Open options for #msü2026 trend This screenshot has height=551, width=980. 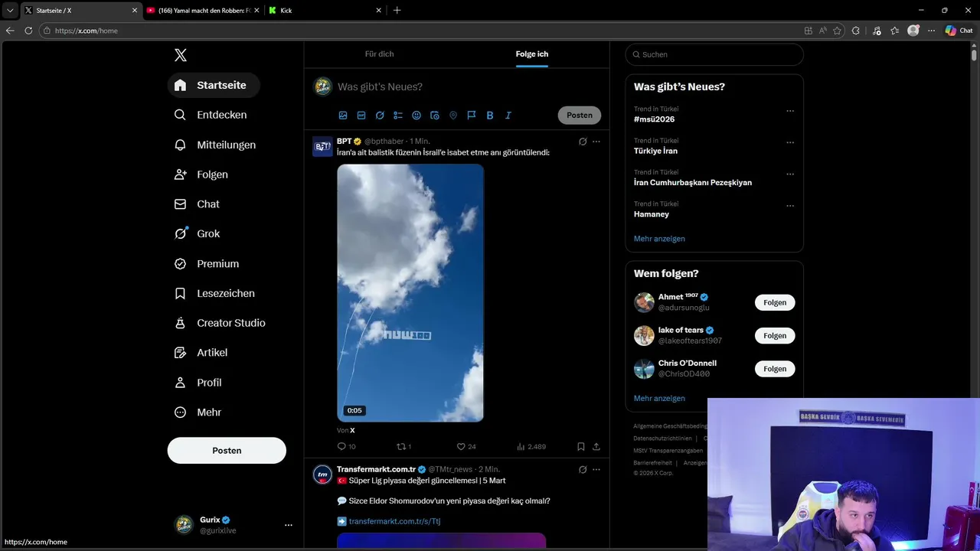click(790, 111)
